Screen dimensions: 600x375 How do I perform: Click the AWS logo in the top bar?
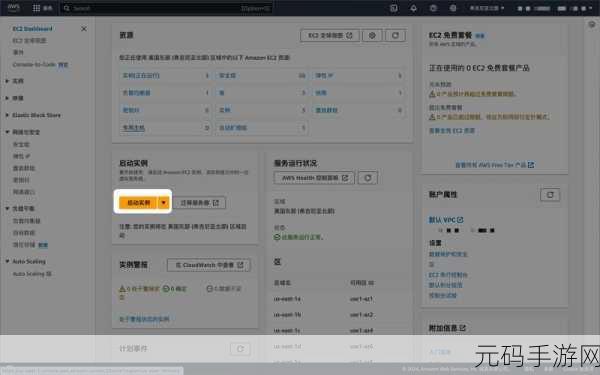click(13, 8)
